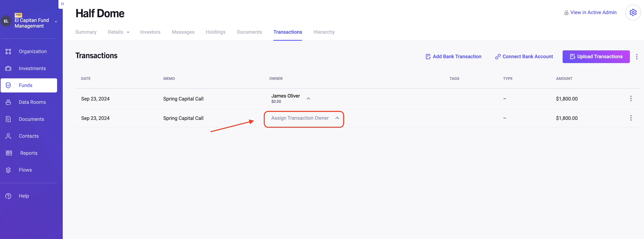Switch to the Messages tab
This screenshot has width=644, height=239.
[x=183, y=32]
